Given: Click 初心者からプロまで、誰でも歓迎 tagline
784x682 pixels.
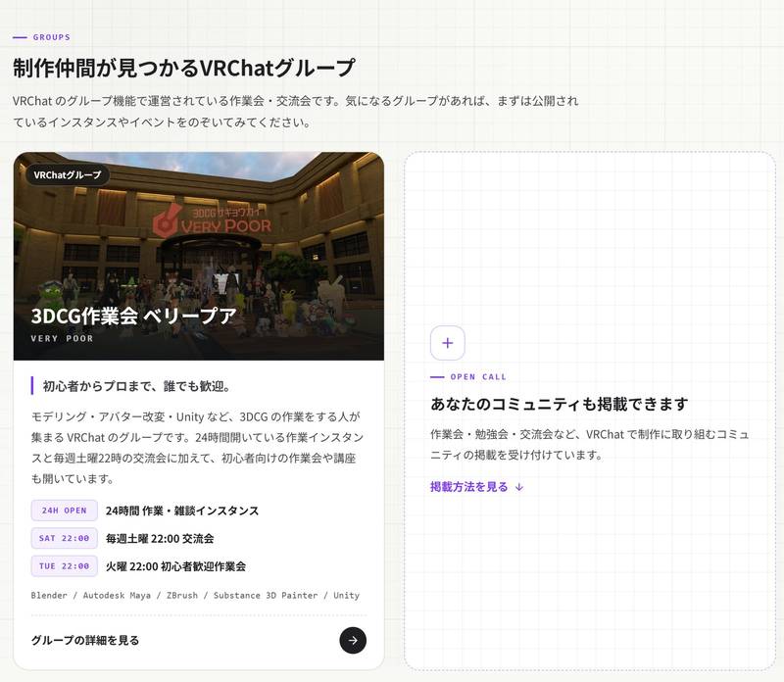Looking at the screenshot, I should pos(136,386).
